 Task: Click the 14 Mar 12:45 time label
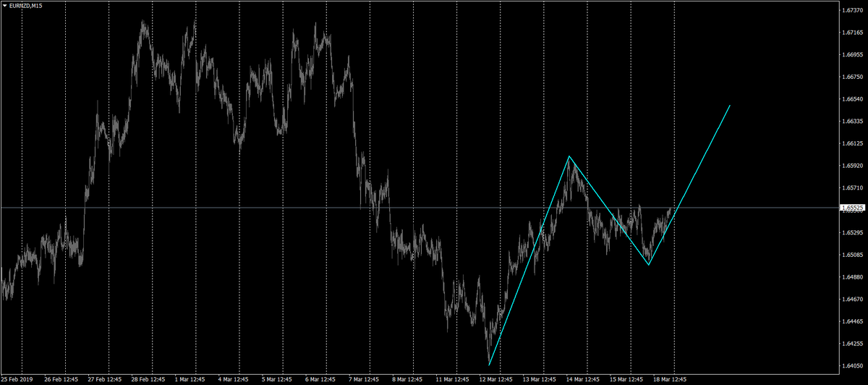(584, 378)
